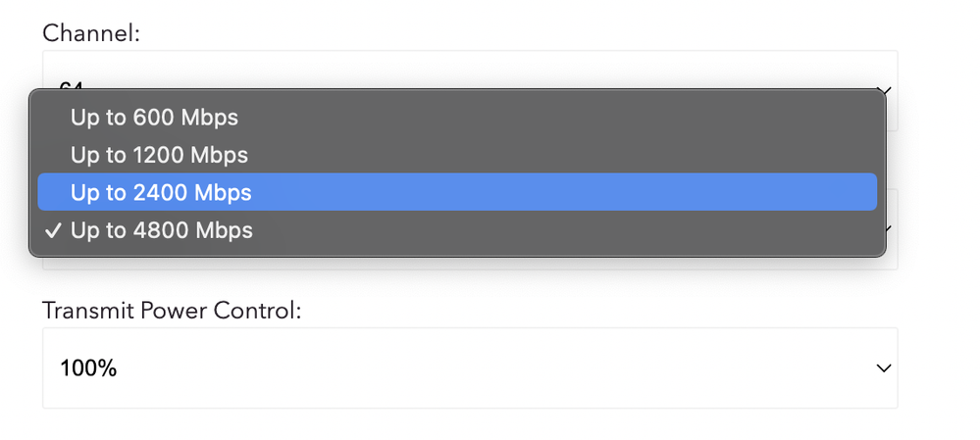Choose Up to 1200 Mbps from the list
The height and width of the screenshot is (440, 980).
click(159, 155)
